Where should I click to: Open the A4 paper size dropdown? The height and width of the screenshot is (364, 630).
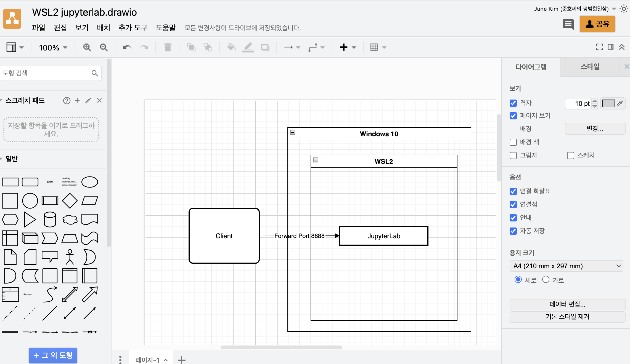(x=566, y=266)
